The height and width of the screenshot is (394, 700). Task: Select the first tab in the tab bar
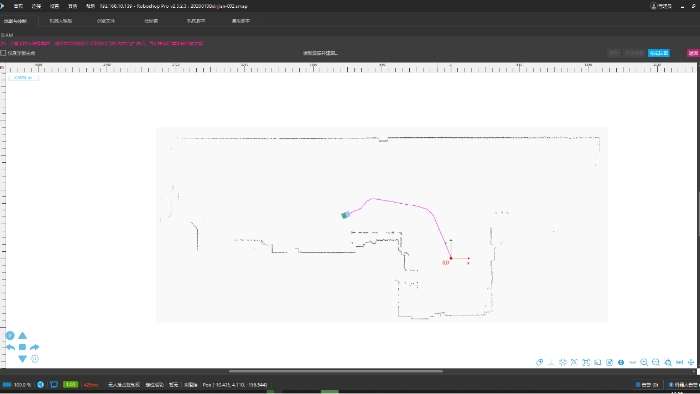coord(16,21)
